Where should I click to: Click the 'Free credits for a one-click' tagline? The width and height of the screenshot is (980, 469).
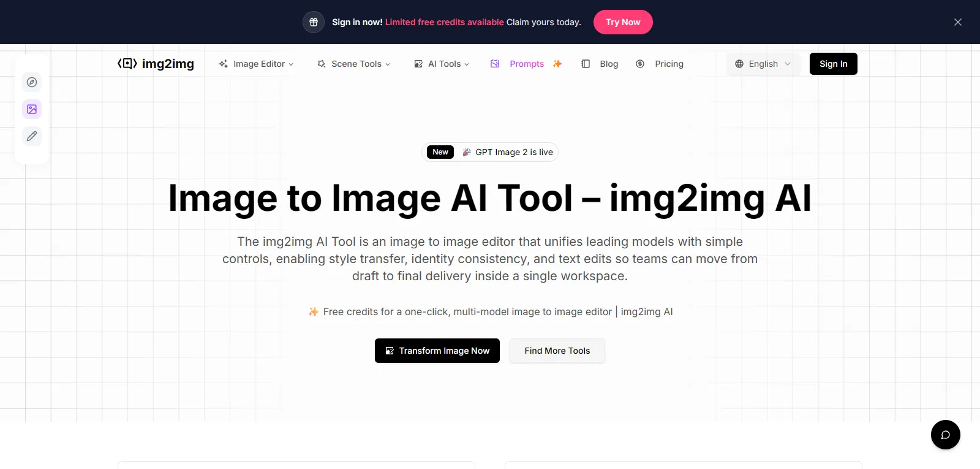click(x=498, y=311)
